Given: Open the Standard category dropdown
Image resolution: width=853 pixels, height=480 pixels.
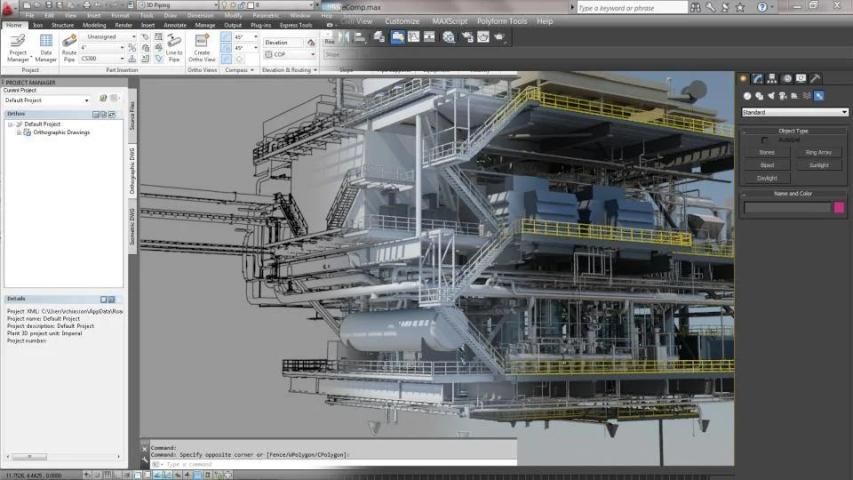Looking at the screenshot, I should coord(795,112).
